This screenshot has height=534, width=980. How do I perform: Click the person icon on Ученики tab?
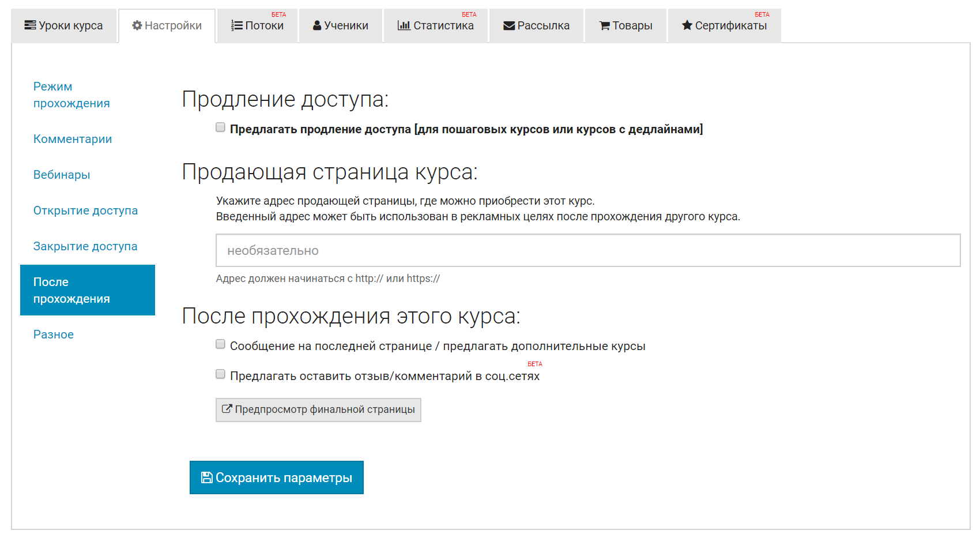coord(317,25)
